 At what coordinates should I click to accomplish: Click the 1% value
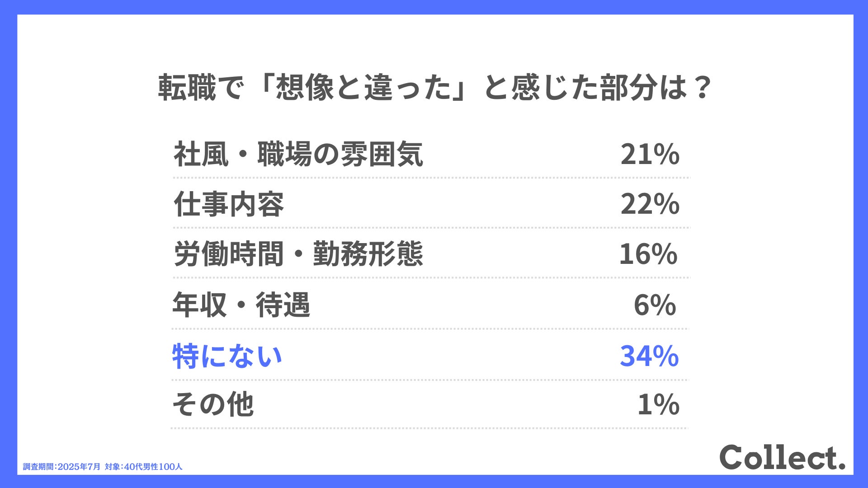pos(658,404)
